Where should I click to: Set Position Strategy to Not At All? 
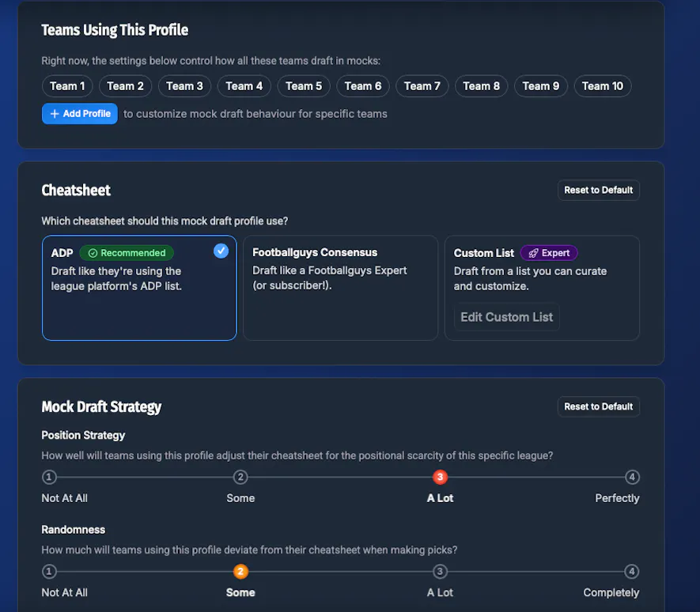pos(49,478)
